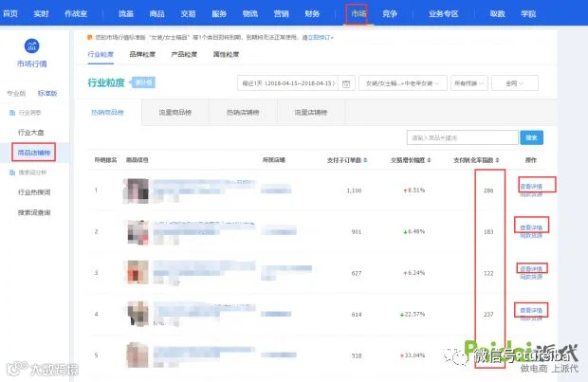The width and height of the screenshot is (588, 382).
Task: Open the calendar icon beside date range
Action: click(346, 83)
